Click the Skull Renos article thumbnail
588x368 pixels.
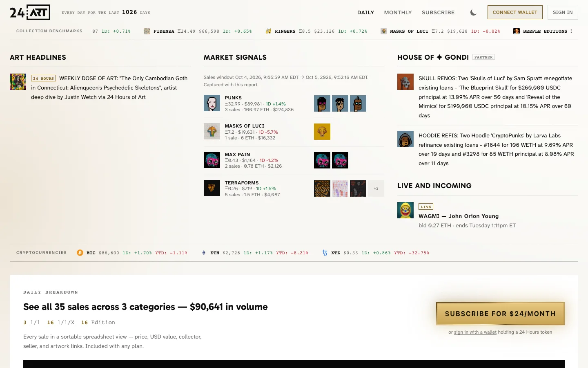coord(405,82)
